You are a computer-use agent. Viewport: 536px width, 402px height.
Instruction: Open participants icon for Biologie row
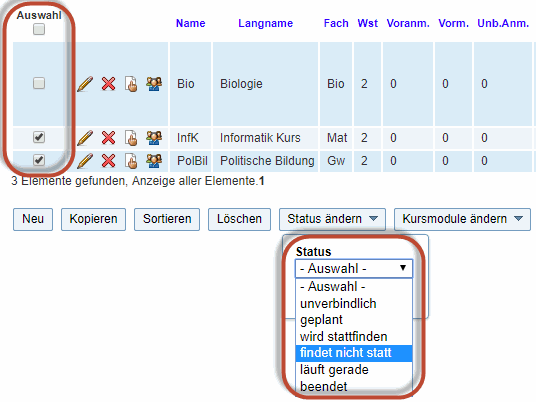(154, 84)
